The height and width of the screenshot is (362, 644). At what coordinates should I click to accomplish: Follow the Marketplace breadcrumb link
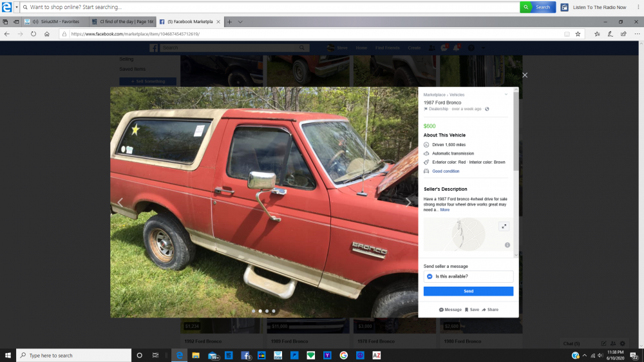[x=435, y=95]
